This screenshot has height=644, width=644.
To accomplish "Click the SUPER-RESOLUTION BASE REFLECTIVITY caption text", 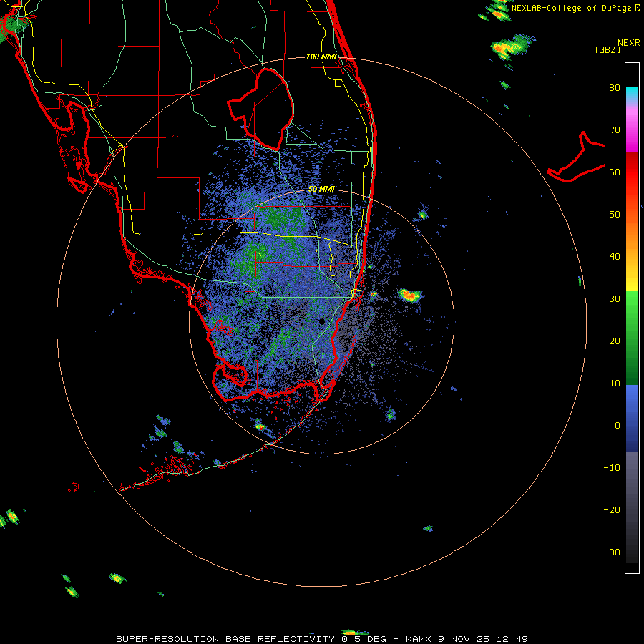I will click(x=224, y=639).
